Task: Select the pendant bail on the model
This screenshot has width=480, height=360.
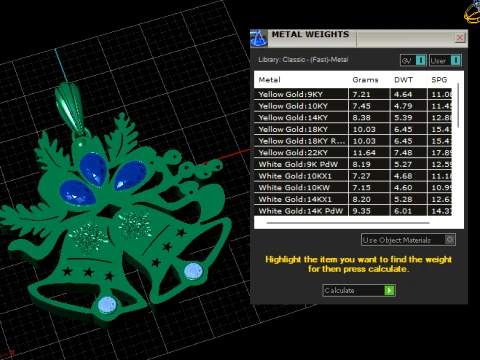Action: (x=71, y=108)
